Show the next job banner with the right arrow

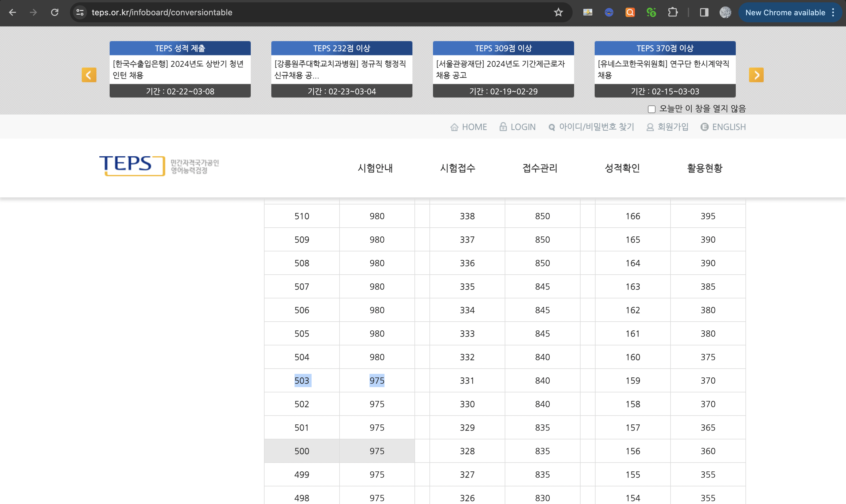point(756,75)
